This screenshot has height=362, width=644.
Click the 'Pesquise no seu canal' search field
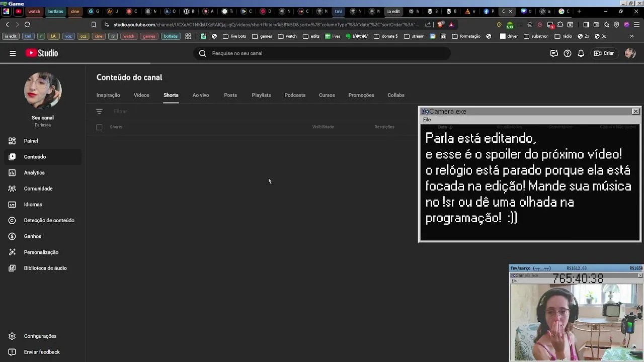322,53
